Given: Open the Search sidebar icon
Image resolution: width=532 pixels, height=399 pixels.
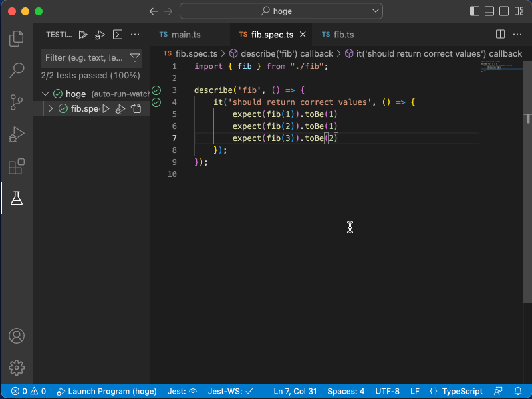Looking at the screenshot, I should point(16,70).
